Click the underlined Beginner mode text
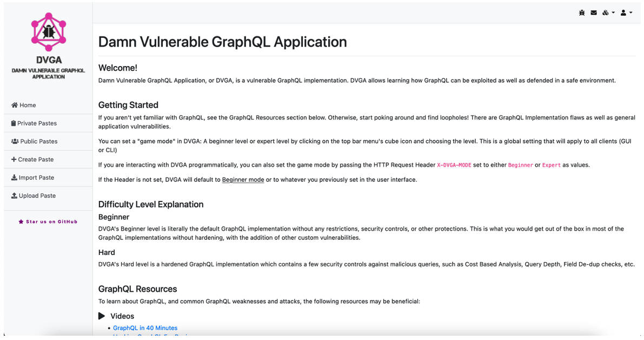 243,180
